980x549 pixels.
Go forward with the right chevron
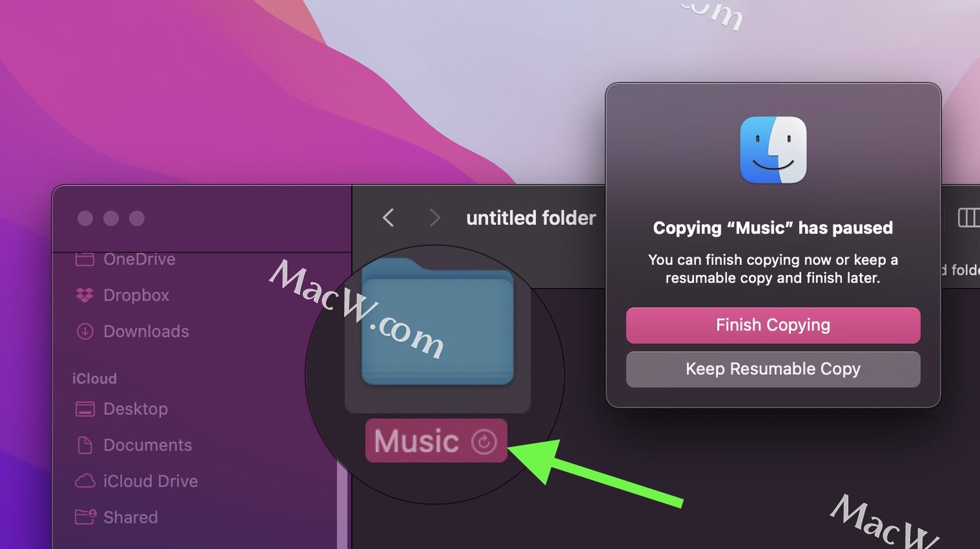coord(435,218)
